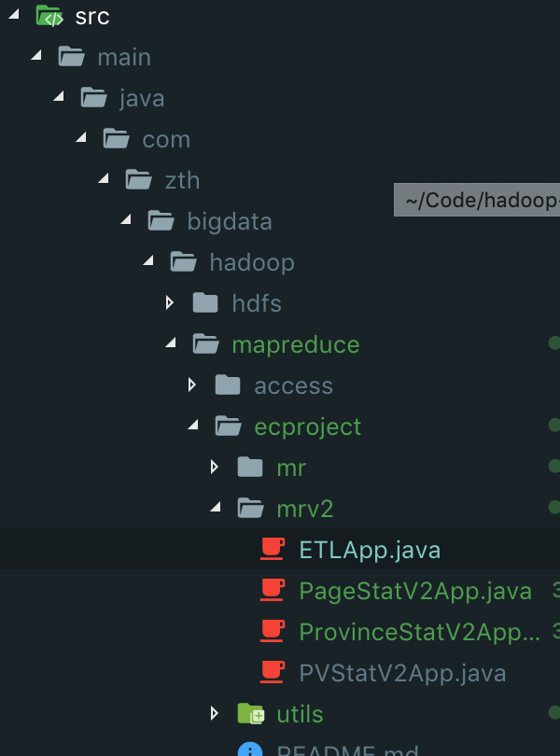This screenshot has height=756, width=560.
Task: Expand the utils folder arrow
Action: point(214,714)
